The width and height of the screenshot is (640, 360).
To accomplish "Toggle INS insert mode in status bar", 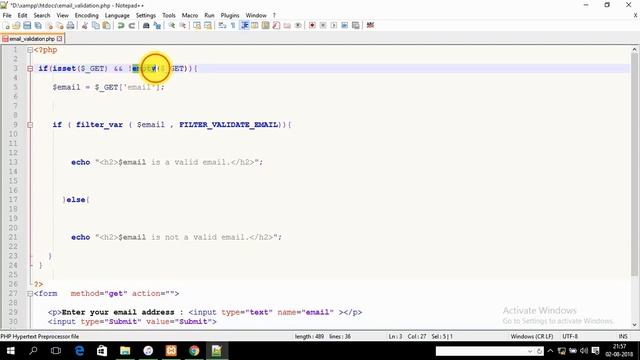I will pos(623,336).
